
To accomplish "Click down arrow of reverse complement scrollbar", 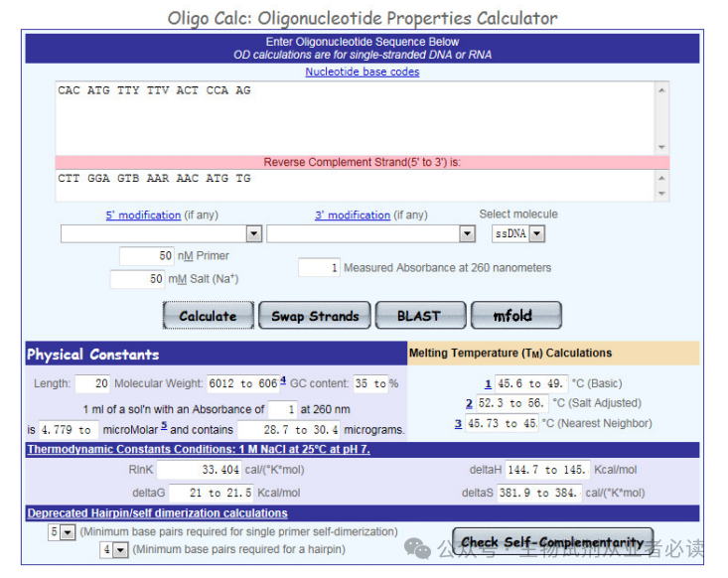I will point(662,193).
